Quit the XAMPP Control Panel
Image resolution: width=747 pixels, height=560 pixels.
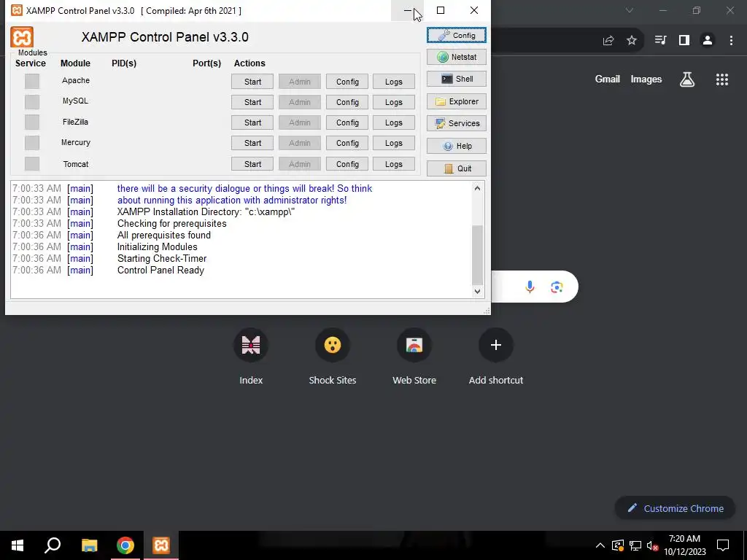(457, 168)
